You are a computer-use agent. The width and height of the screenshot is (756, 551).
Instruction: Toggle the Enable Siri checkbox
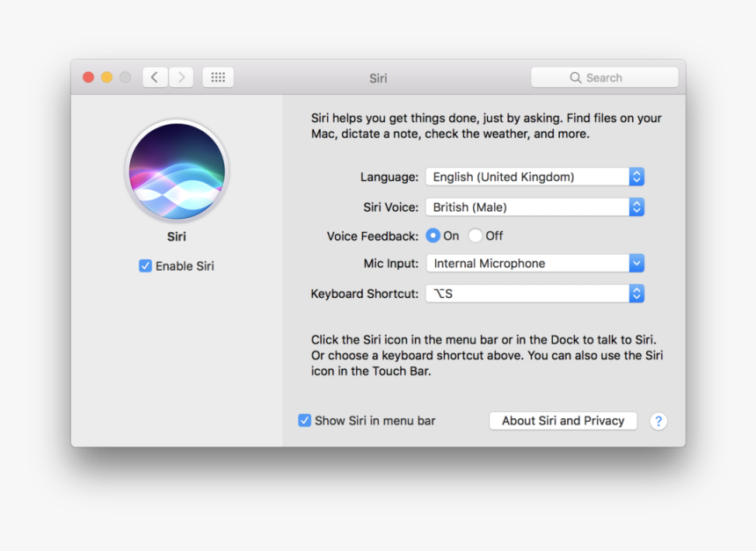(x=145, y=265)
